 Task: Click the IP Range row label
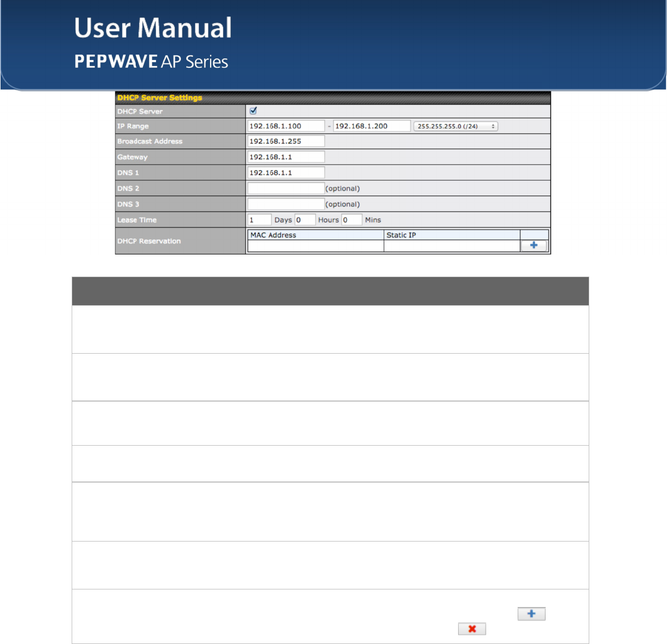point(133,126)
